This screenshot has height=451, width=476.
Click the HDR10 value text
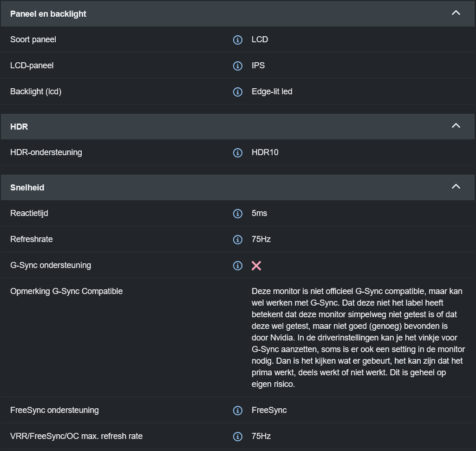tap(265, 152)
